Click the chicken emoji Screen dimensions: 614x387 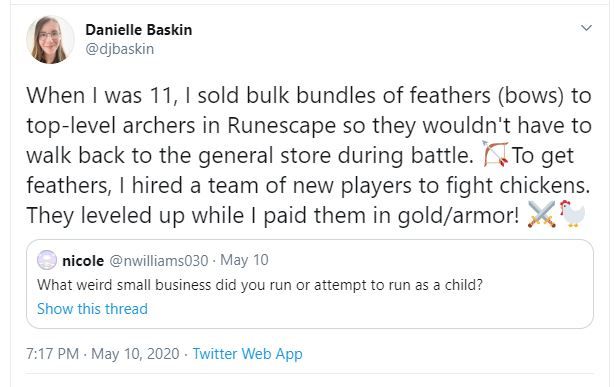(x=572, y=214)
